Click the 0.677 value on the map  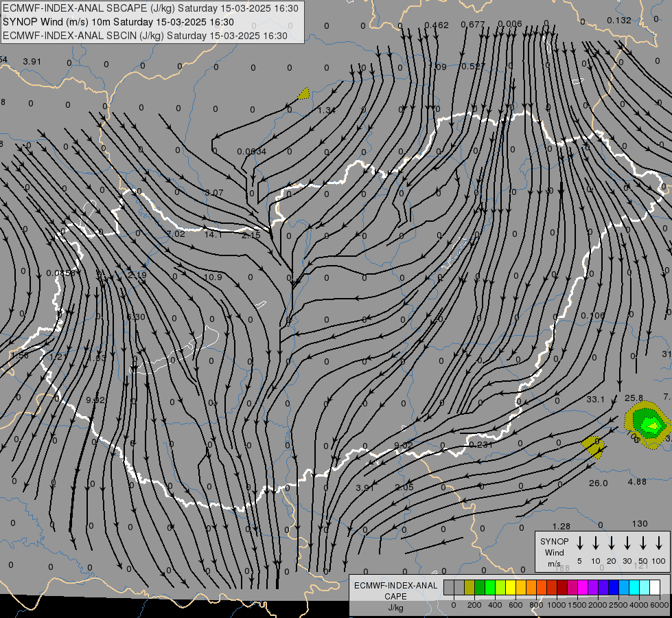tap(473, 25)
